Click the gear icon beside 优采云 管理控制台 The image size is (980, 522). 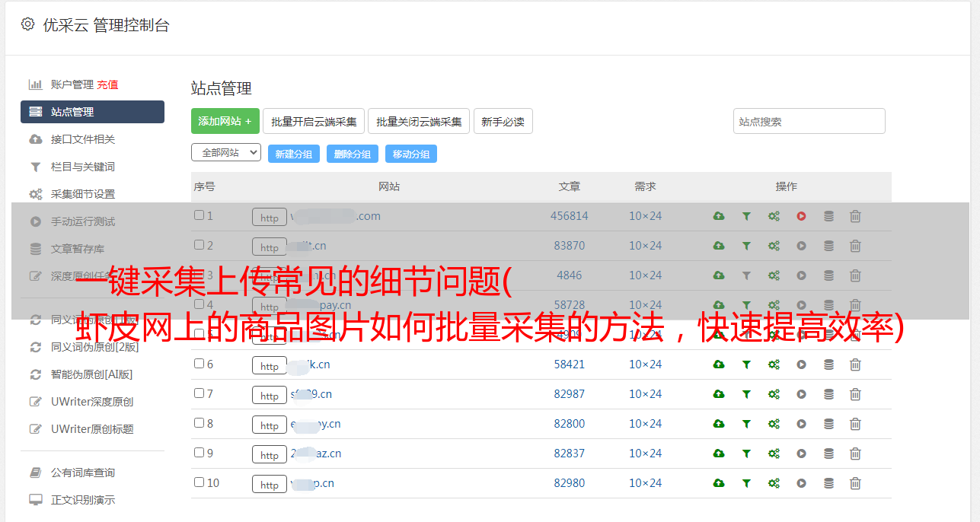click(27, 24)
